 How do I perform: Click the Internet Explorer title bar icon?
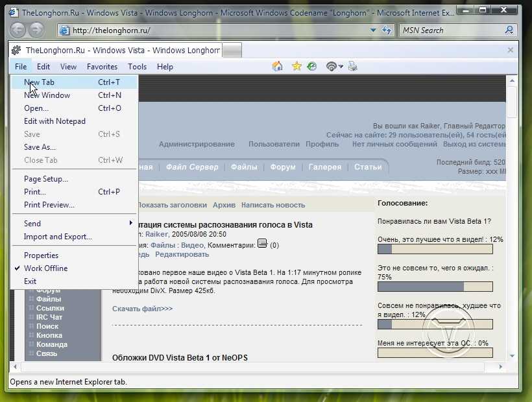pos(13,12)
